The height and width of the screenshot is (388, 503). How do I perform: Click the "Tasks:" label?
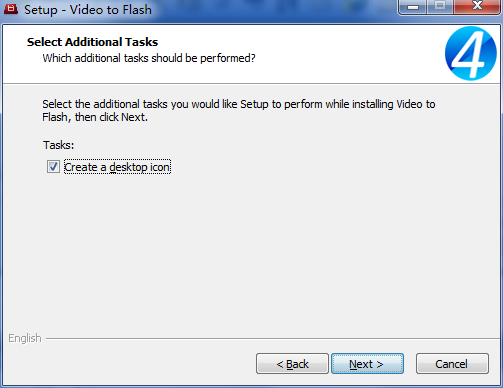(x=58, y=145)
